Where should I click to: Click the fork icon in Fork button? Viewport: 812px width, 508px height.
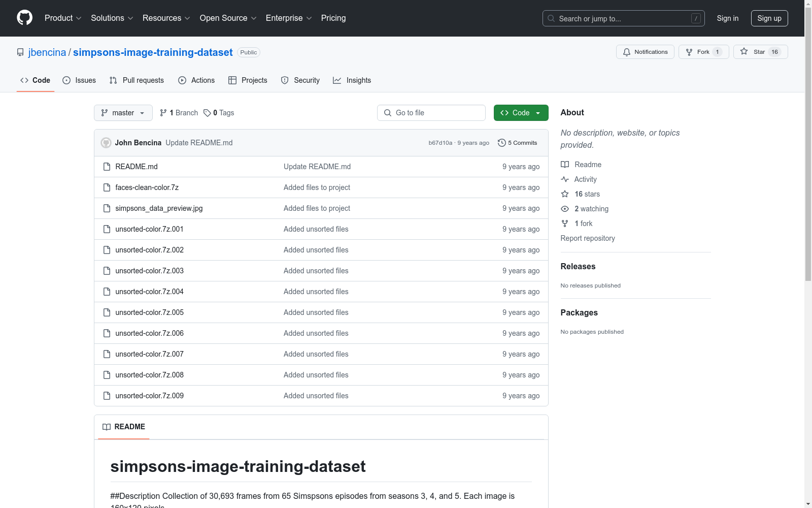click(x=689, y=52)
